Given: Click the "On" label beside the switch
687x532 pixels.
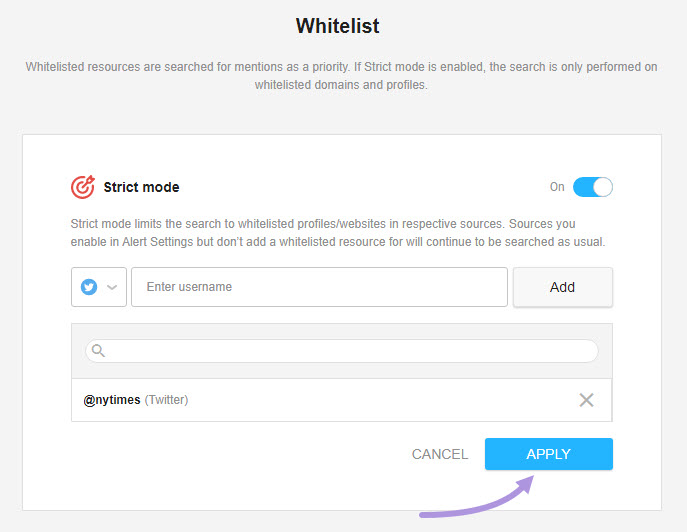Looking at the screenshot, I should tap(557, 187).
